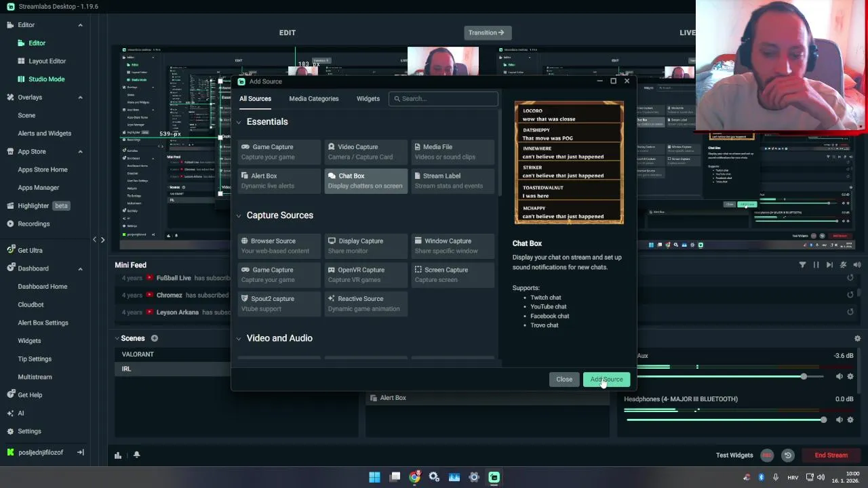Open Windows Start menu

pos(374,477)
